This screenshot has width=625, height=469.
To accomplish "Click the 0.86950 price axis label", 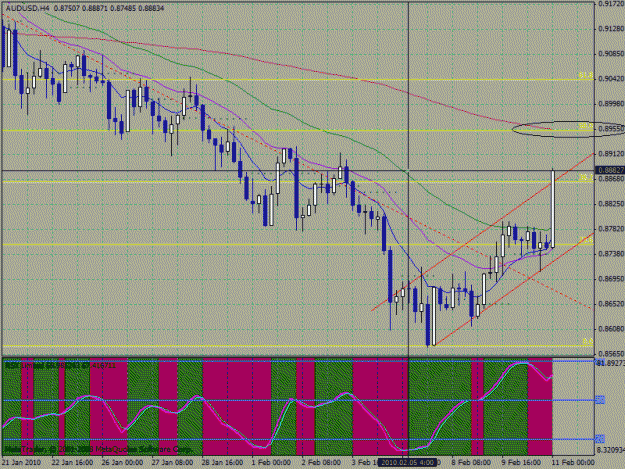I will (611, 279).
